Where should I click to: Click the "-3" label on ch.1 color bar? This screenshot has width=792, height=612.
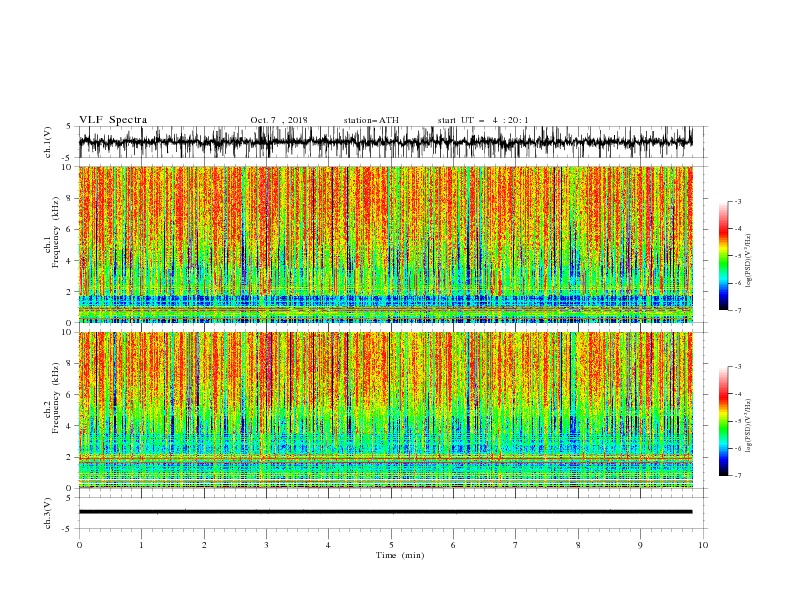tap(737, 201)
